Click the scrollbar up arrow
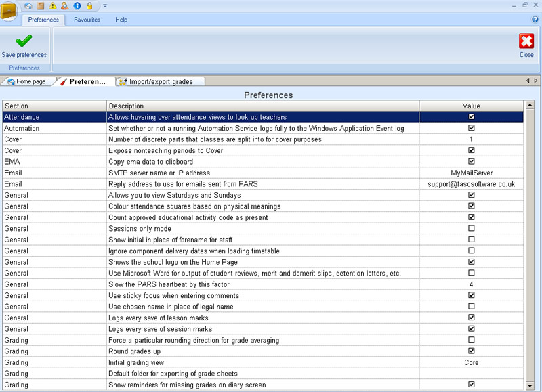Viewport: 542px width, 392px height. click(530, 105)
